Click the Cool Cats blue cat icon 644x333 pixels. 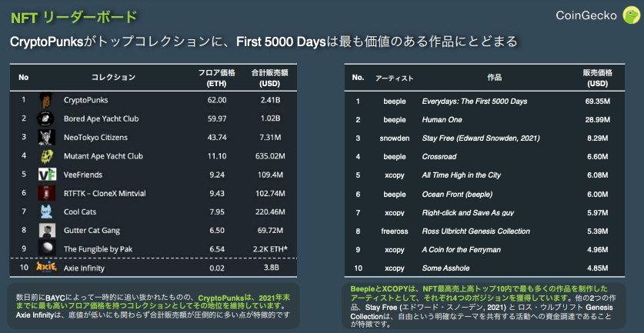tap(46, 211)
